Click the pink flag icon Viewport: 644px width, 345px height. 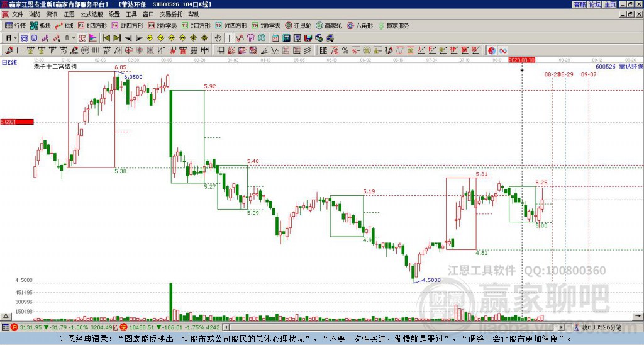tap(93, 38)
